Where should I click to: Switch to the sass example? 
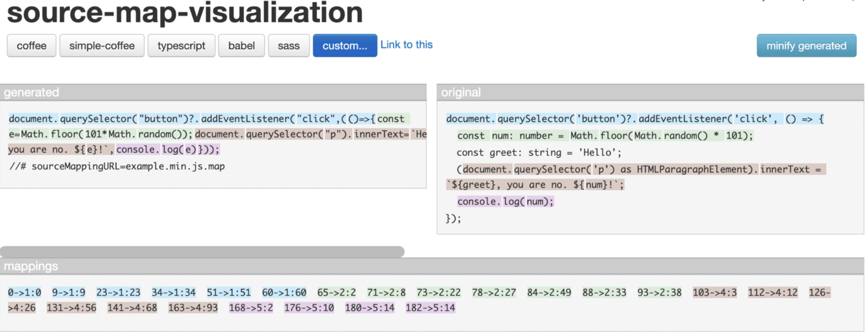click(288, 46)
